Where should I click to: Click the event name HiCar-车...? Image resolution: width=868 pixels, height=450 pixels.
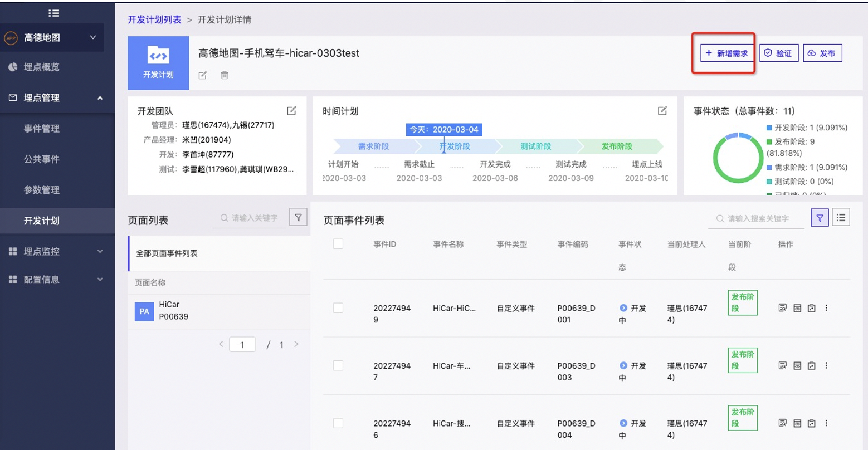(451, 366)
